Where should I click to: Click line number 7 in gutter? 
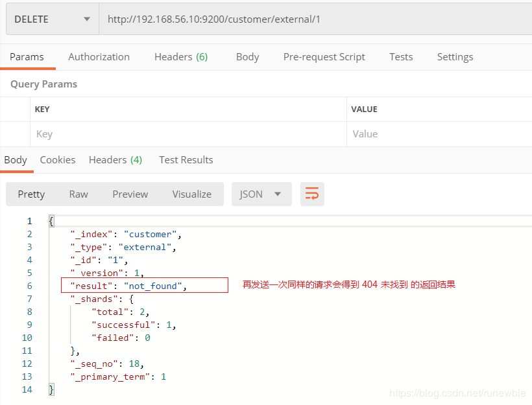point(29,299)
